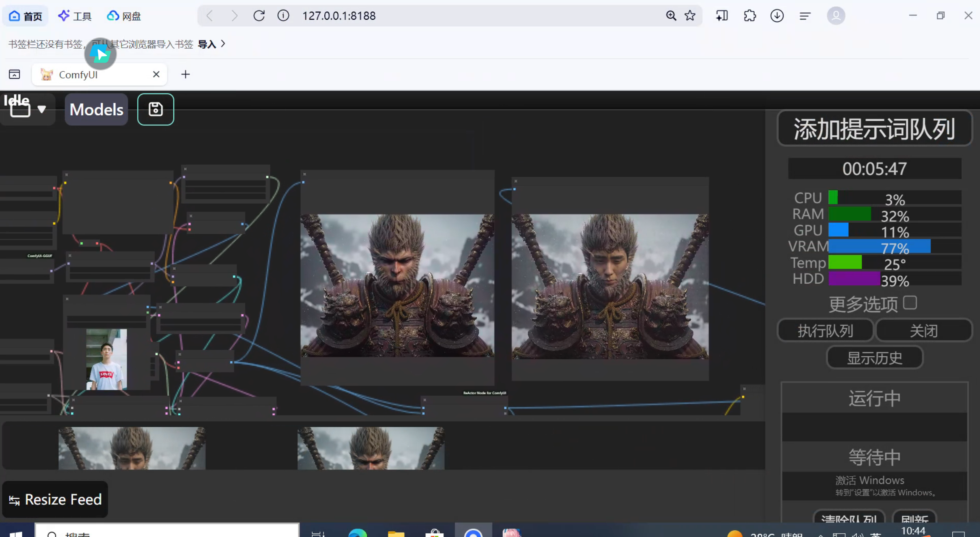
Task: Expand bookmark bar chevron arrow
Action: (x=223, y=44)
